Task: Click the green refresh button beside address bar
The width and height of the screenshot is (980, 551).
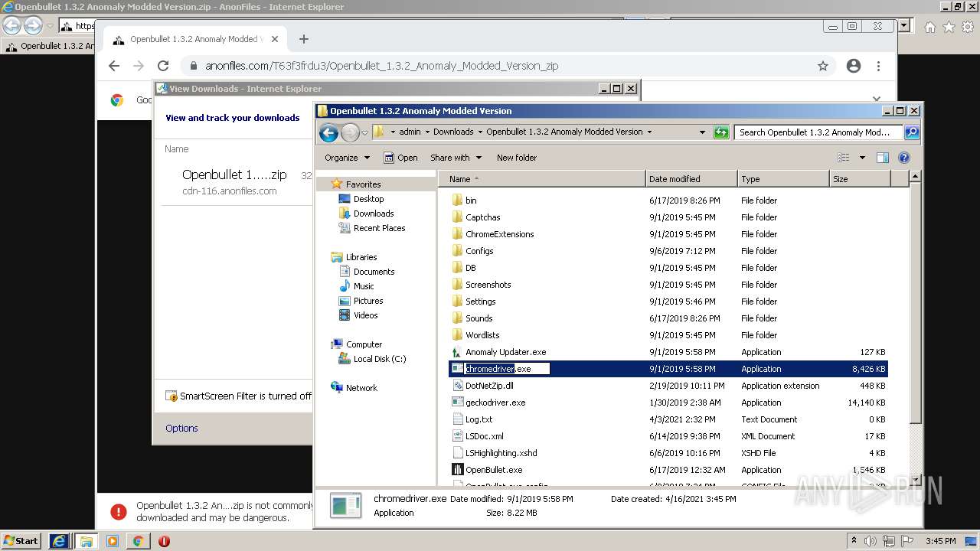Action: (721, 132)
